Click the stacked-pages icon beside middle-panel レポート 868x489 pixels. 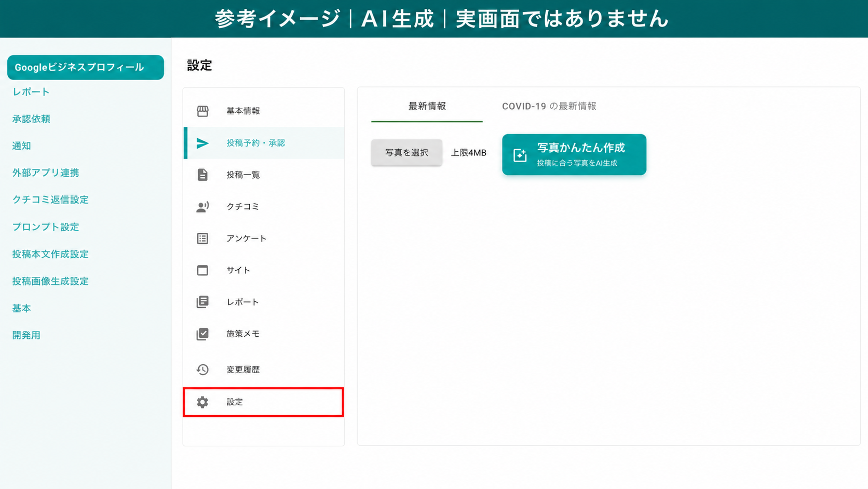(202, 302)
